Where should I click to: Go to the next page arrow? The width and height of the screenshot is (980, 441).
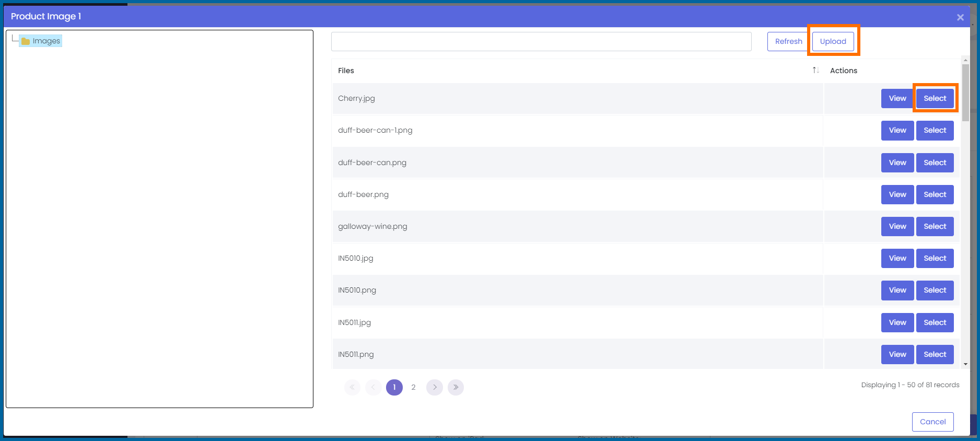pyautogui.click(x=435, y=387)
